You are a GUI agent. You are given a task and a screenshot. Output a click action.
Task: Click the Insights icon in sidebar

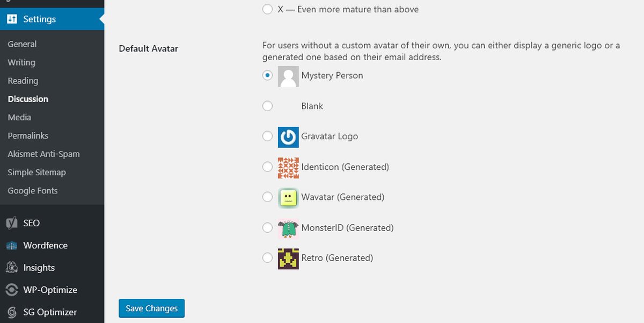pos(12,268)
